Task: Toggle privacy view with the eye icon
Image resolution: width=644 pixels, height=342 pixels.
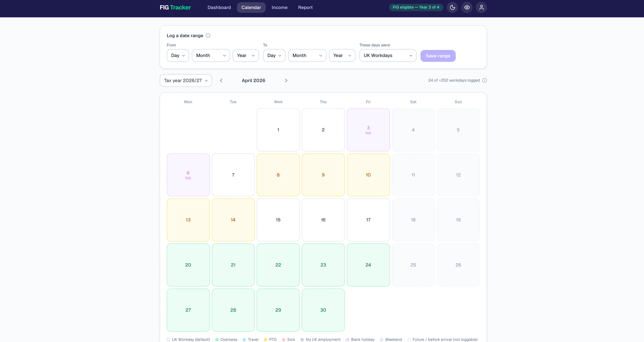Action: click(x=467, y=7)
